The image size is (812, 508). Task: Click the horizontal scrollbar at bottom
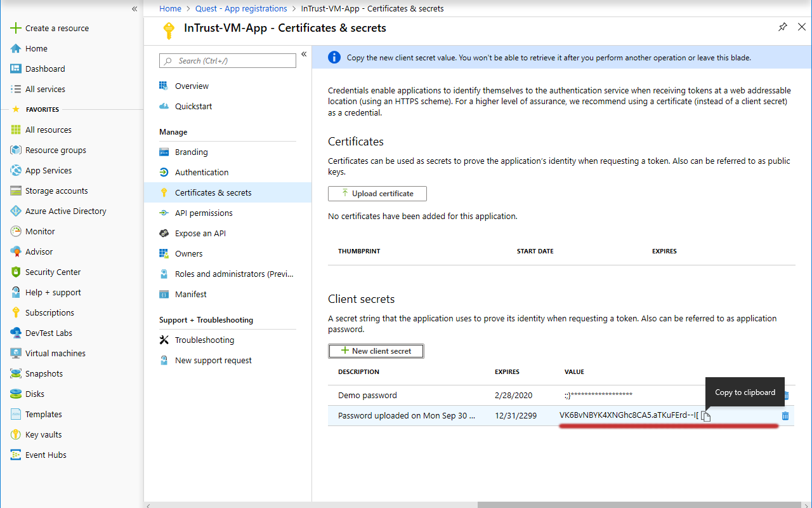click(x=634, y=505)
